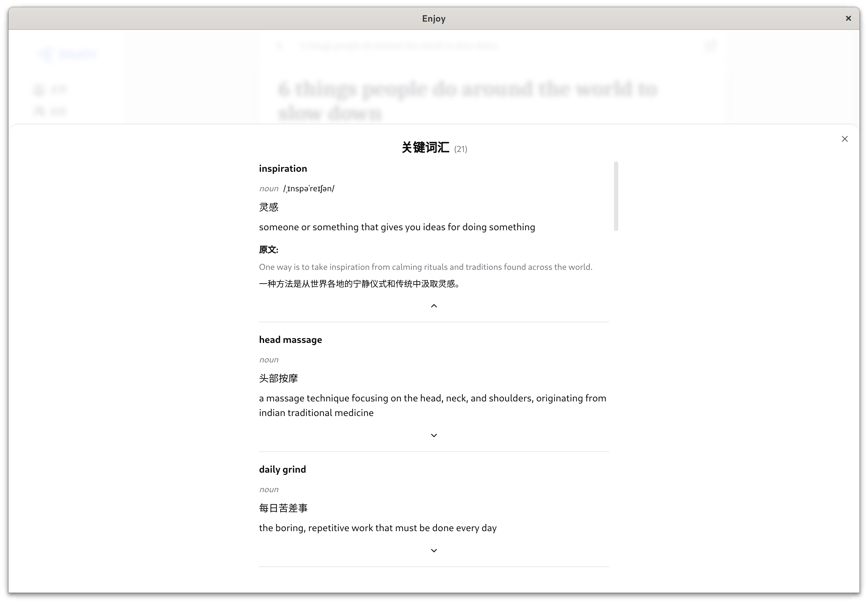Select the word heading inspiration

point(283,168)
